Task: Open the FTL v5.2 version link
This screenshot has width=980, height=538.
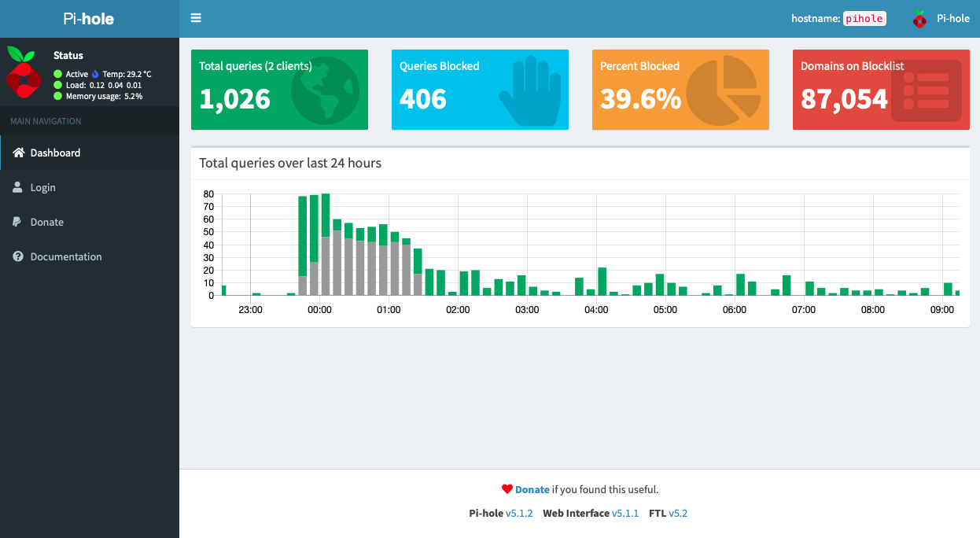Action: 678,513
